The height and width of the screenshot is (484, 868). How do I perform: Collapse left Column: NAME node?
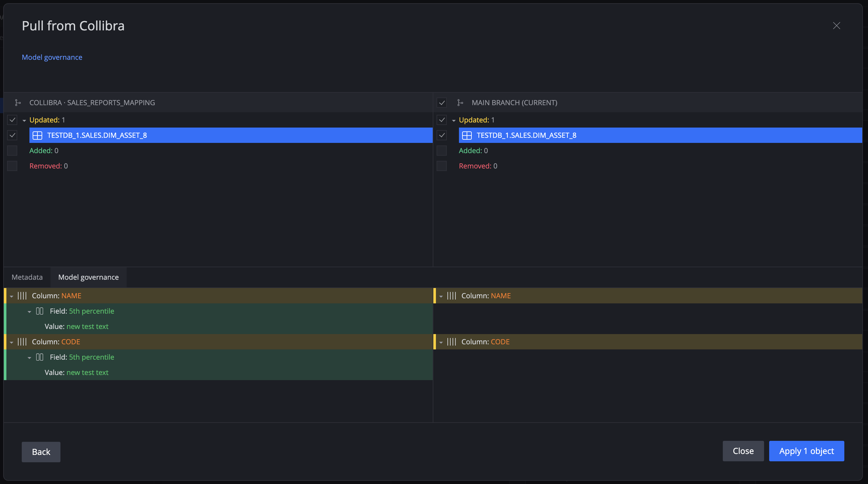pyautogui.click(x=12, y=296)
